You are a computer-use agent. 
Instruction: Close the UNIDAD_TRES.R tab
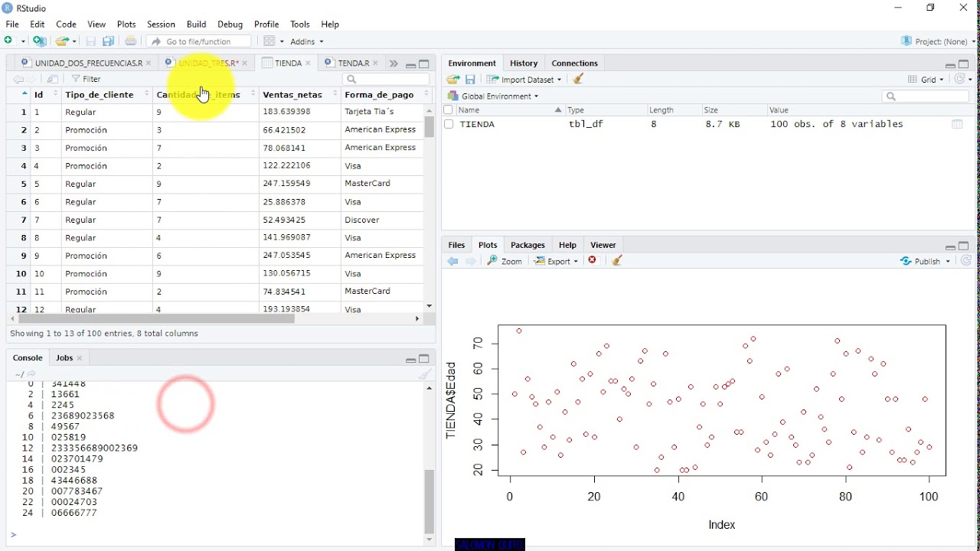click(x=245, y=64)
